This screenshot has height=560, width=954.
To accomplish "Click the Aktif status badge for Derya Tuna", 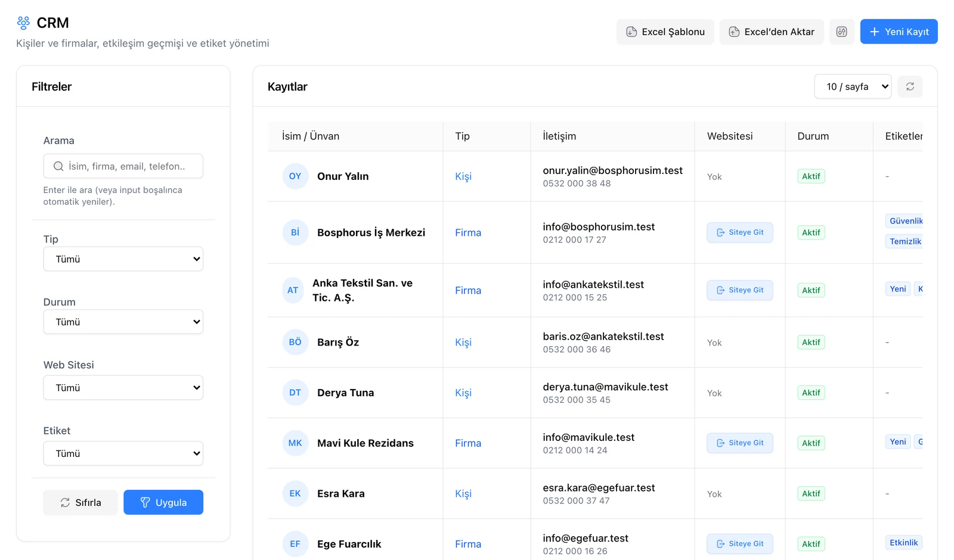I will (x=811, y=393).
